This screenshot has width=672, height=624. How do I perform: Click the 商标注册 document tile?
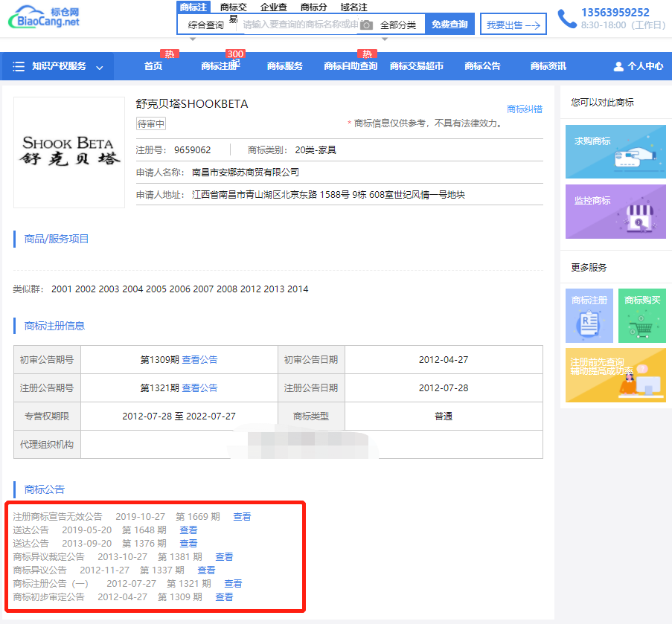click(x=589, y=315)
